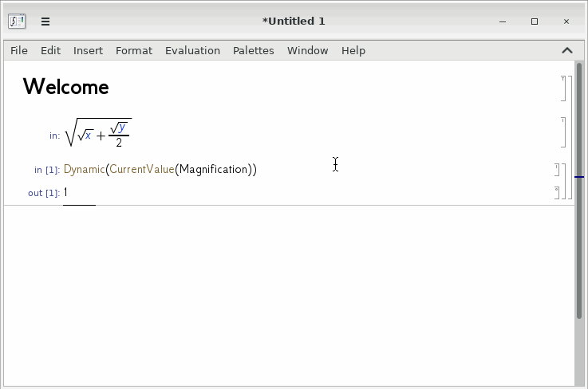The height and width of the screenshot is (389, 588).
Task: Select the Dynamic input cell bracket
Action: click(557, 170)
